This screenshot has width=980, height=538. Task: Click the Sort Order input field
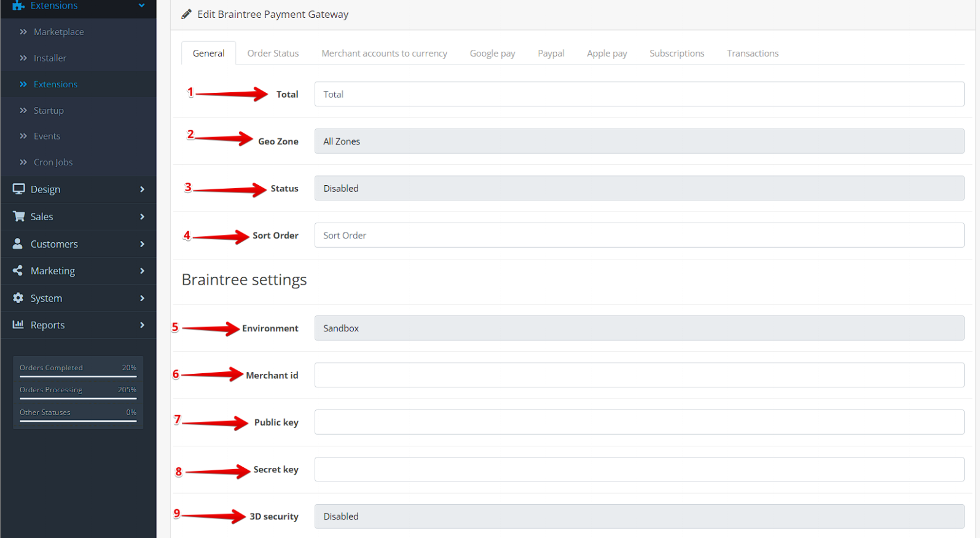(639, 235)
